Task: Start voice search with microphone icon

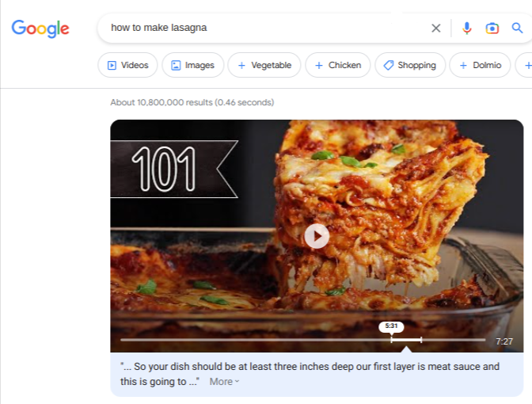Action: click(467, 29)
